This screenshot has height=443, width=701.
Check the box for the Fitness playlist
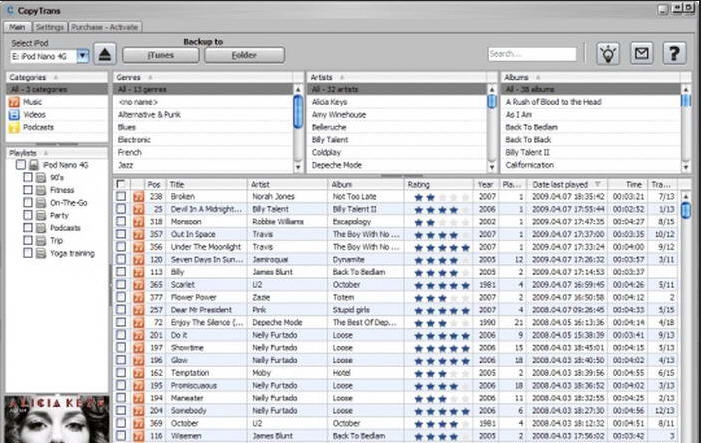point(28,189)
